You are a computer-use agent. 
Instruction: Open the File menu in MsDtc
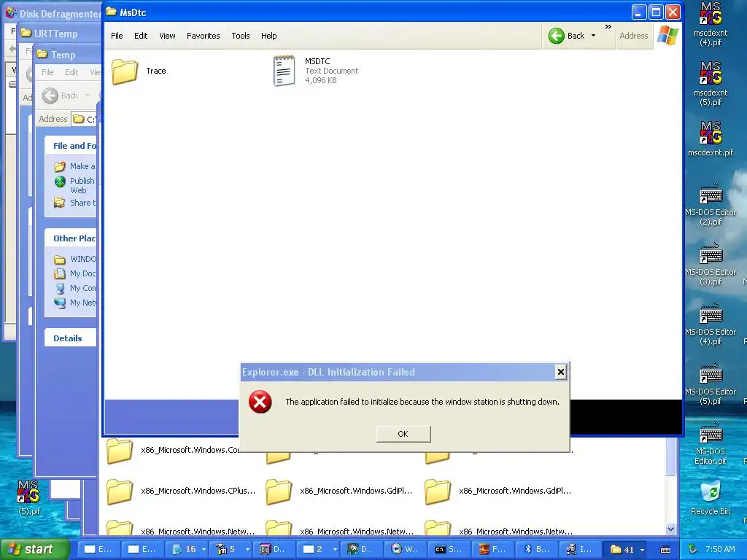[x=117, y=36]
